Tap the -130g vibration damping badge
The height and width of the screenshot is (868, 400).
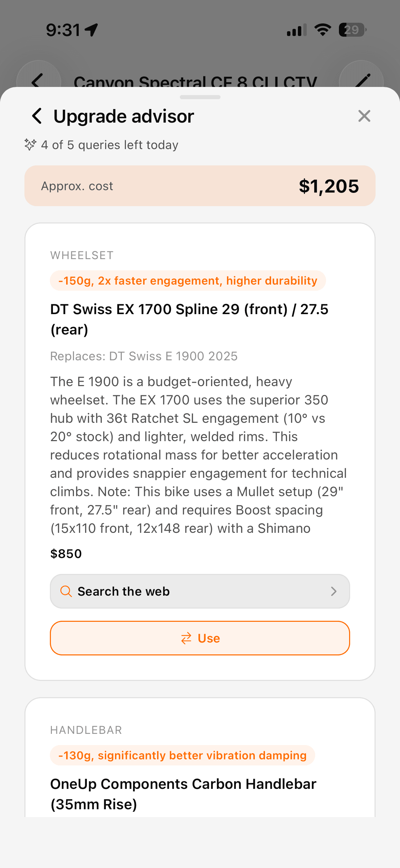183,755
